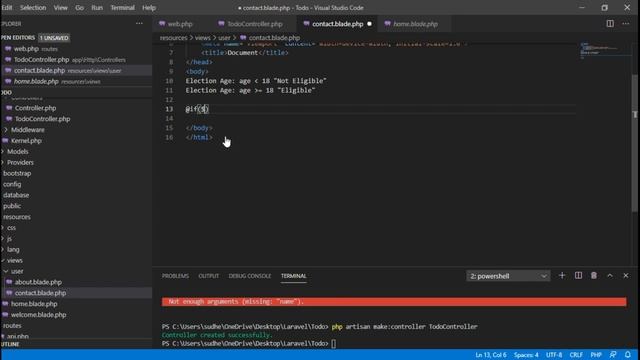
Task: Expand the config folder
Action: [76, 184]
